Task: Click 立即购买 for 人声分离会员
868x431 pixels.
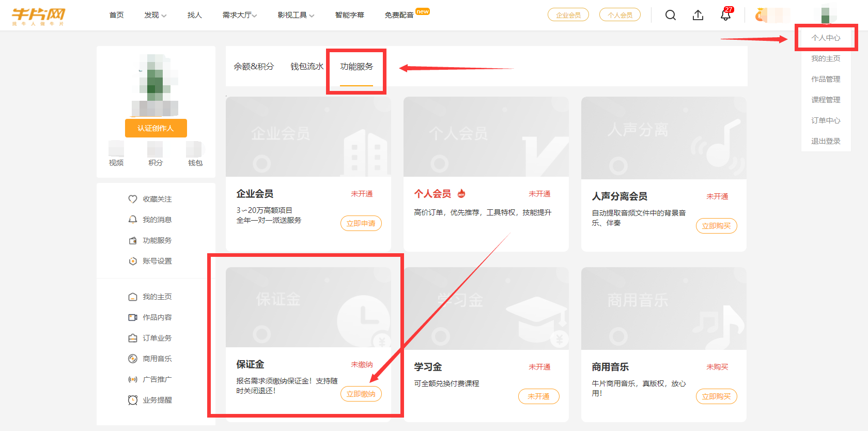Action: coord(716,226)
